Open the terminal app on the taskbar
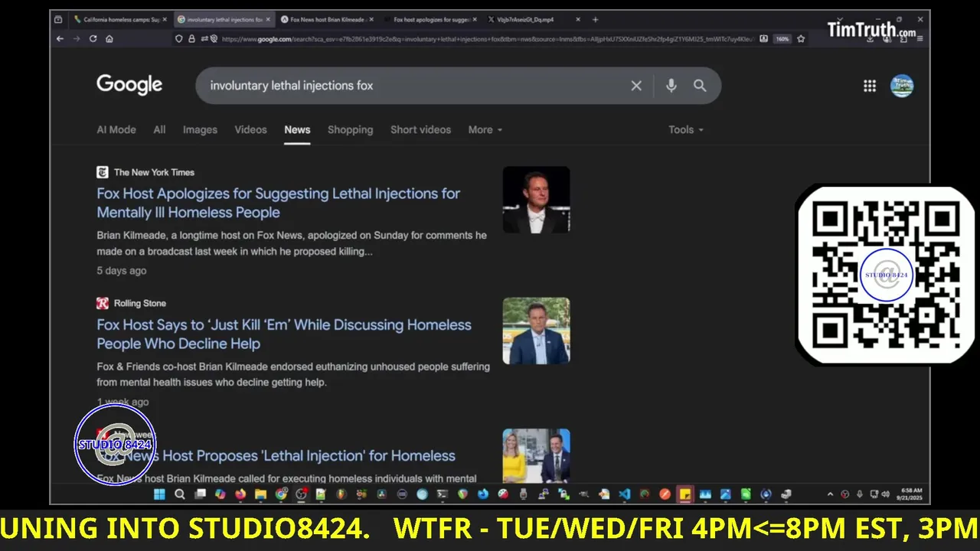The image size is (980, 551). point(443,494)
